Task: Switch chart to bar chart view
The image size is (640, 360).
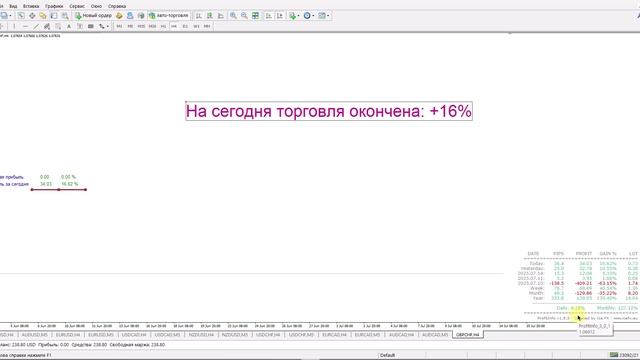Action: [x=199, y=16]
